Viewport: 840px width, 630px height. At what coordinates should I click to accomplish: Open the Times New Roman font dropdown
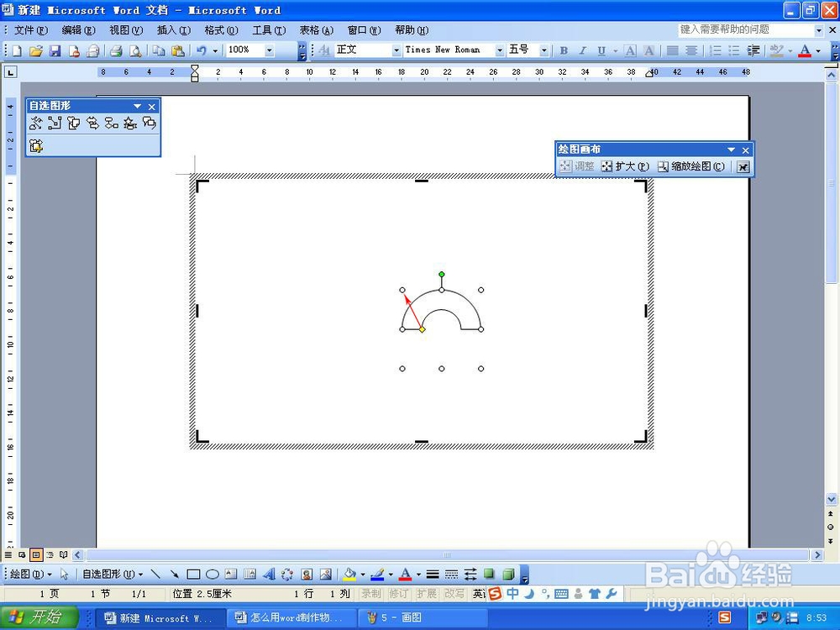(x=500, y=50)
